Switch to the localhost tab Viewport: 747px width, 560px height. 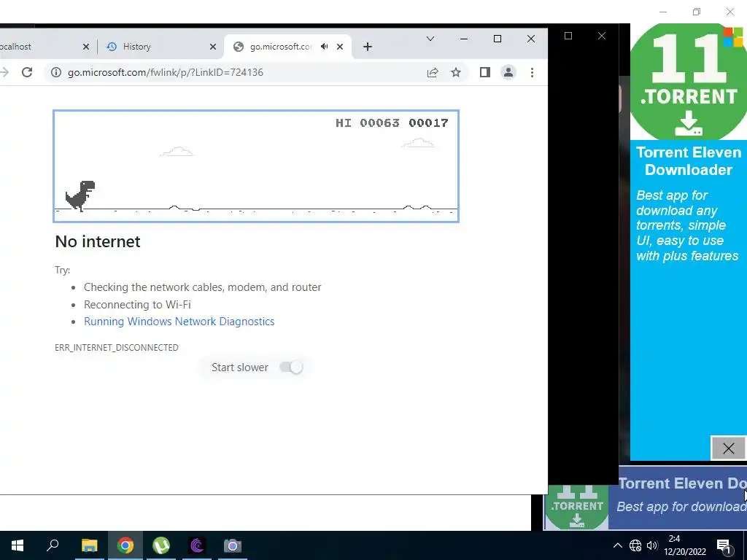point(47,47)
